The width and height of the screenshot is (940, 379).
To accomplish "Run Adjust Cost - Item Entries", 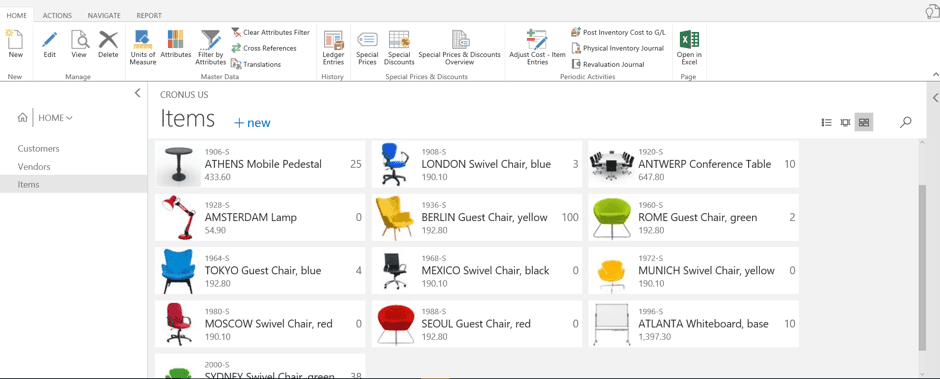I will pos(537,47).
